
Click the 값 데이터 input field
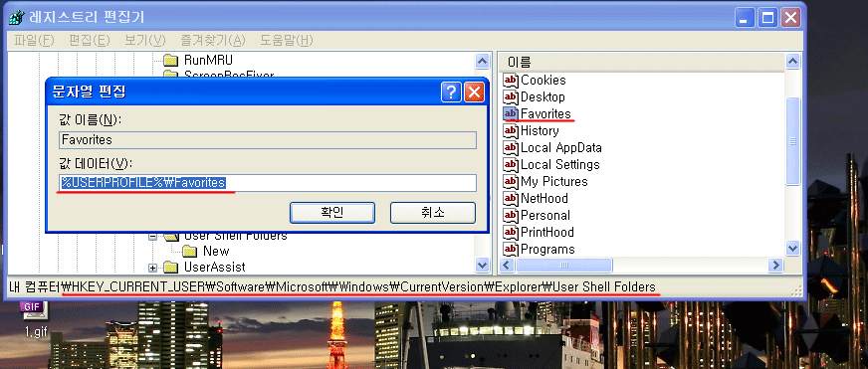tap(268, 183)
